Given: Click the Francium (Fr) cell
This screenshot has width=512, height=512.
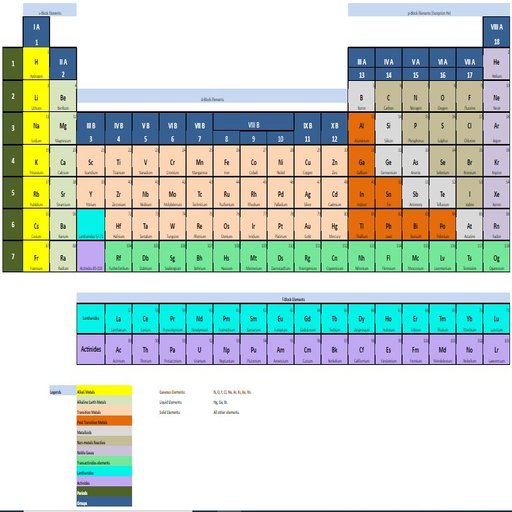Looking at the screenshot, I should [x=36, y=256].
